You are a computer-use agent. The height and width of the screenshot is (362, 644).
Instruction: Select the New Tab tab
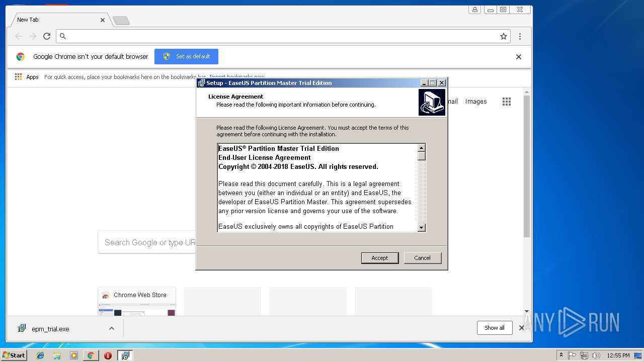[x=59, y=20]
